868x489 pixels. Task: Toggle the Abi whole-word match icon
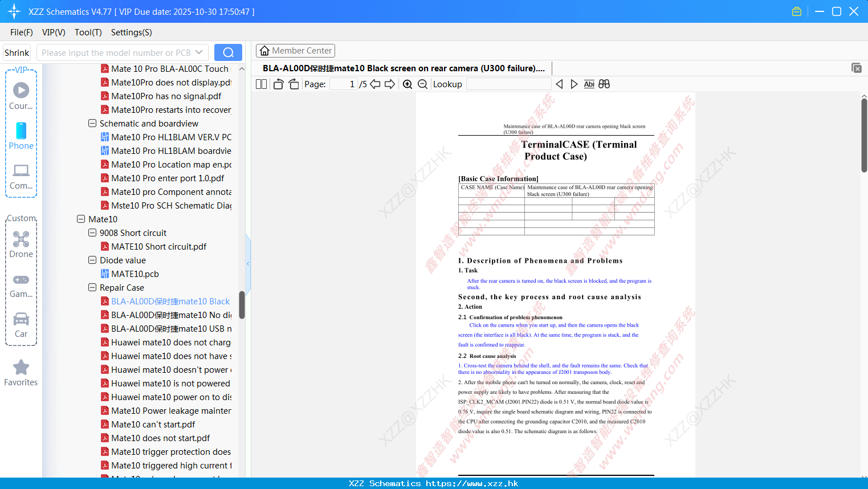589,84
